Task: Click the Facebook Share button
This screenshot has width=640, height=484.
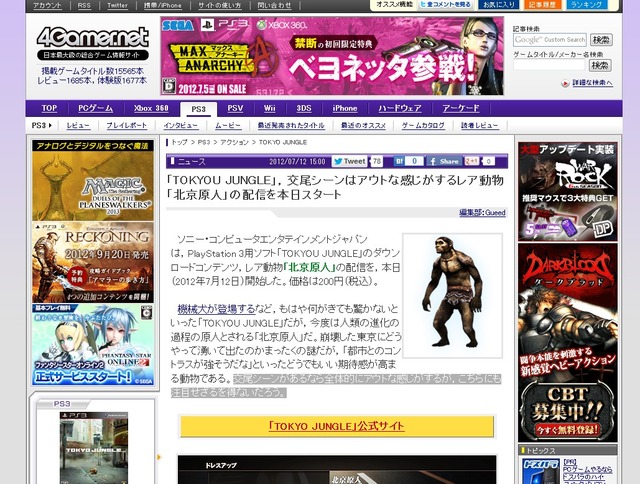Action: [x=444, y=161]
